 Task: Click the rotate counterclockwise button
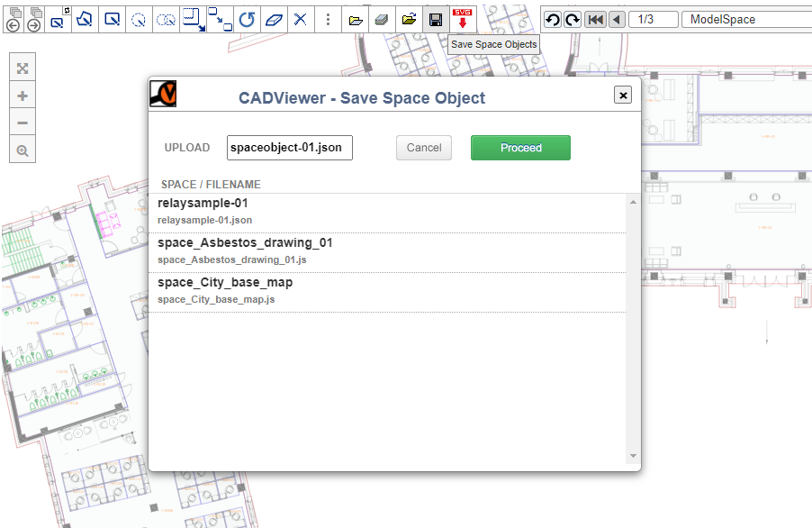tap(553, 20)
